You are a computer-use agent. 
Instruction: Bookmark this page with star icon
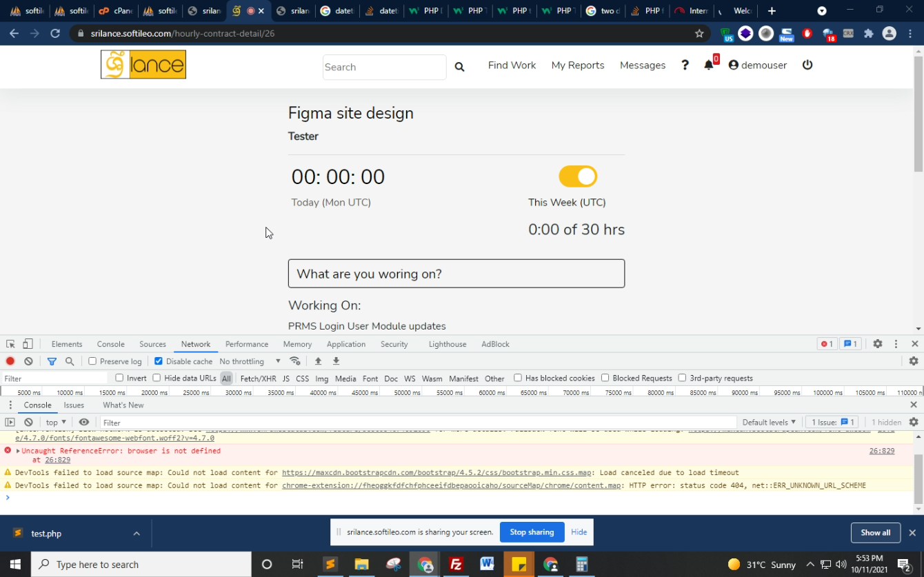point(699,33)
